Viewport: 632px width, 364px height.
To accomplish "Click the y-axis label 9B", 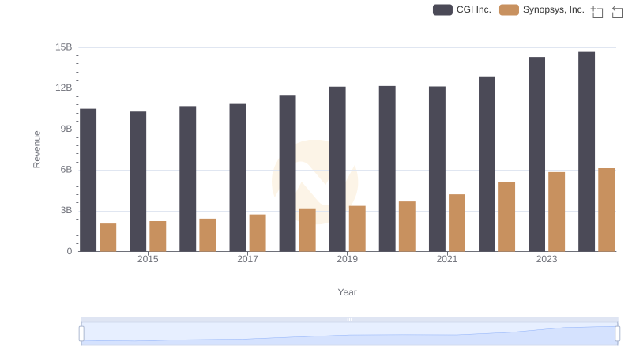I will click(66, 129).
